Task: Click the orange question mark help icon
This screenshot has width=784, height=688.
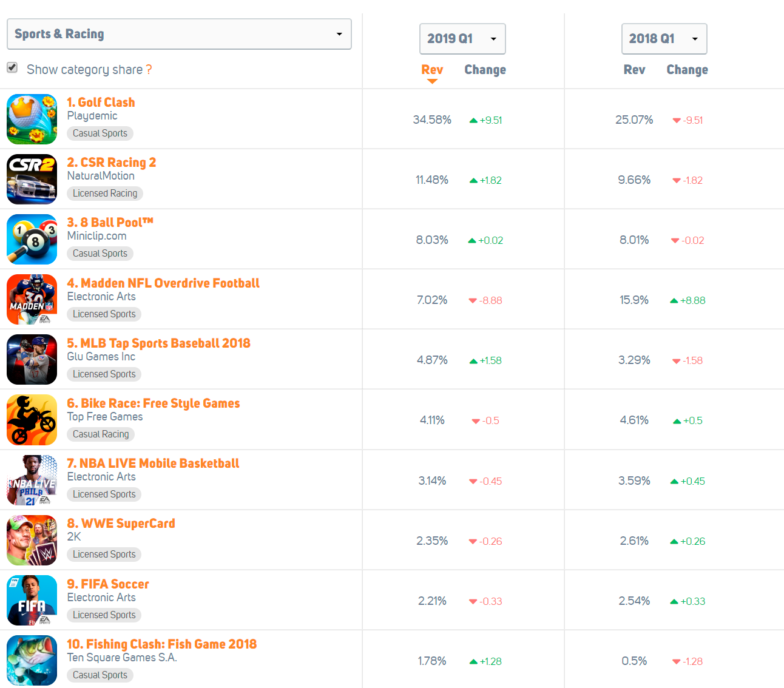Action: point(149,70)
